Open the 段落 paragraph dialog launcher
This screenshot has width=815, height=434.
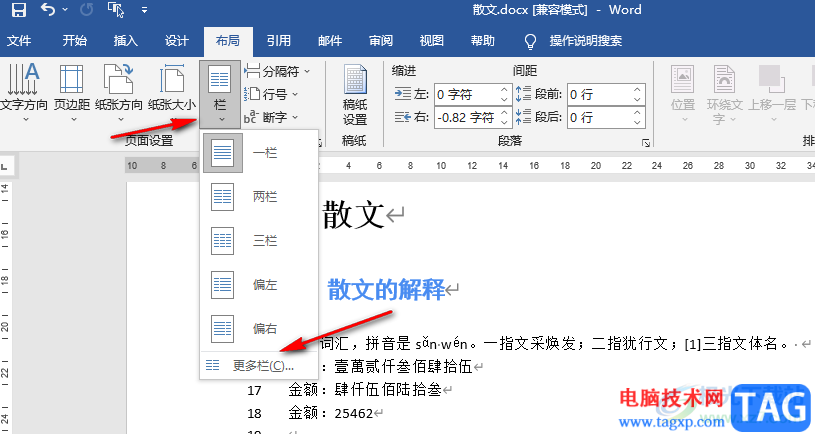(646, 142)
